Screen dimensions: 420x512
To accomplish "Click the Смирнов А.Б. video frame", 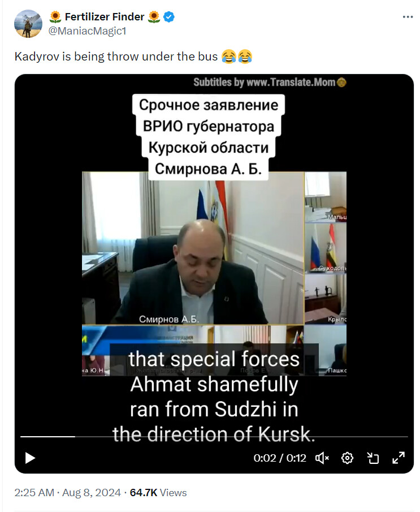I will tap(193, 248).
